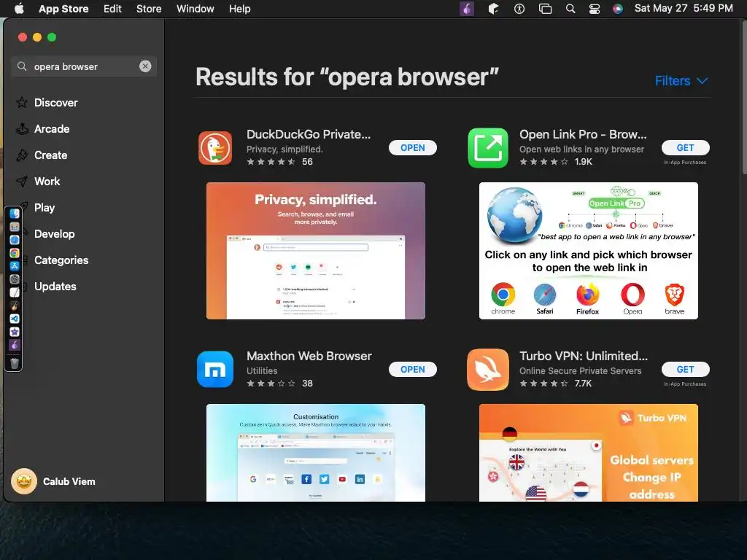Viewport: 747px width, 560px height.
Task: Check the Updates section
Action: tap(55, 286)
